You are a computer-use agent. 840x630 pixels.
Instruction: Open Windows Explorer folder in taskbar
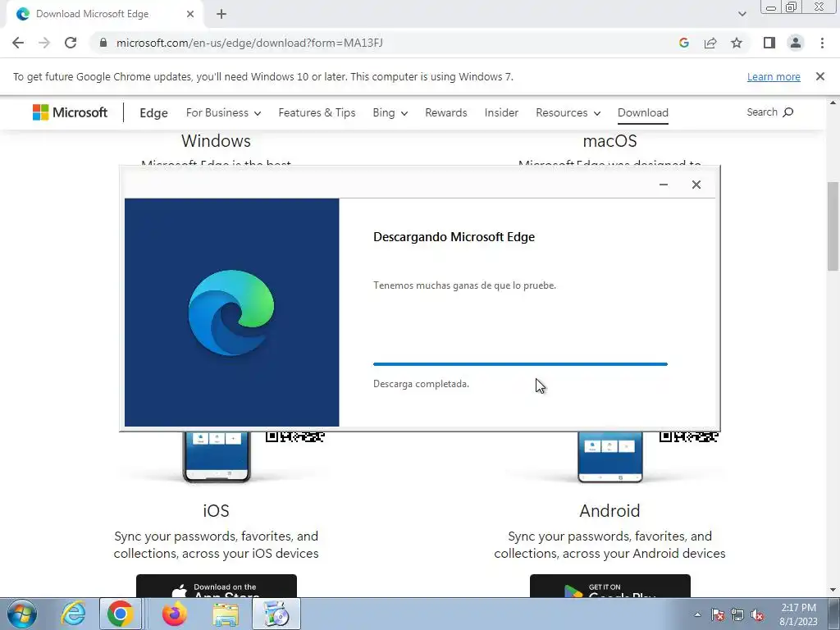point(226,614)
